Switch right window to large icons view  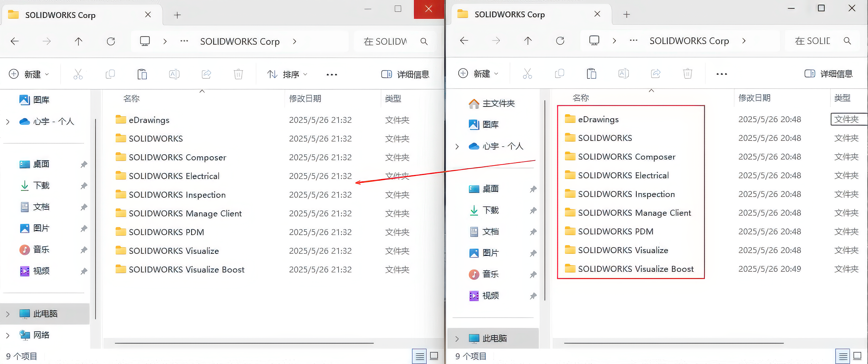tap(857, 356)
